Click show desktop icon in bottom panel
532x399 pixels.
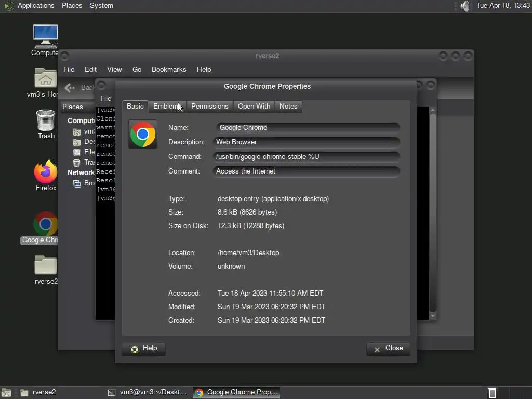coord(6,393)
